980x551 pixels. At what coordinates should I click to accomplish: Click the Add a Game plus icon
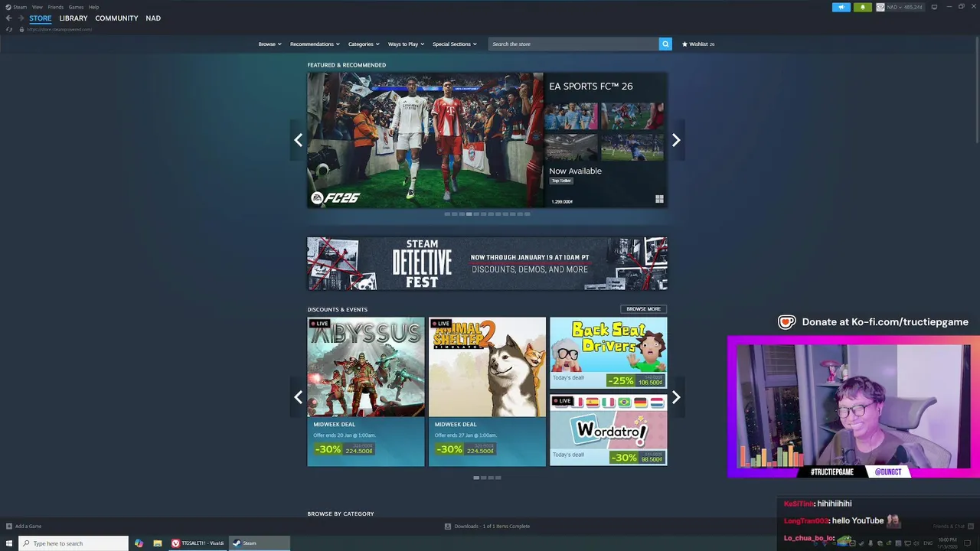pos(9,527)
